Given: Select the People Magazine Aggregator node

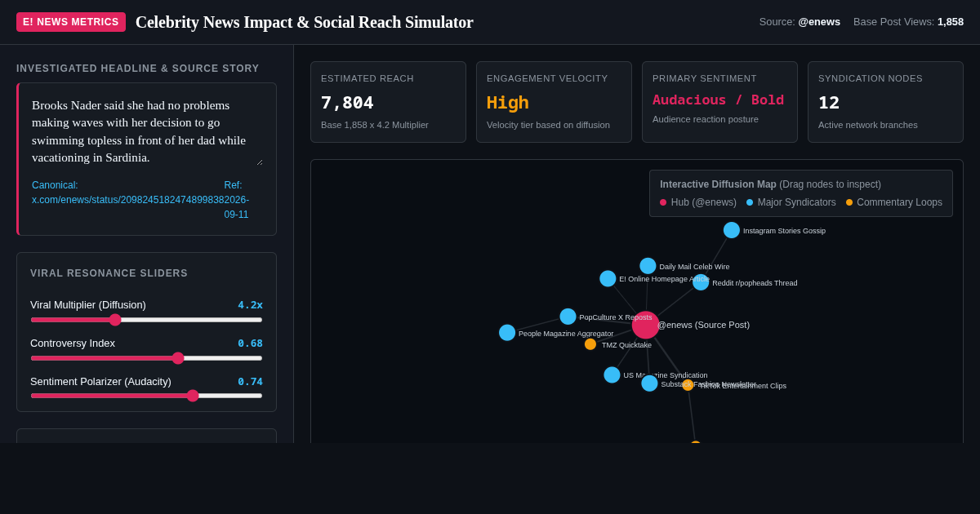Looking at the screenshot, I should 507,333.
